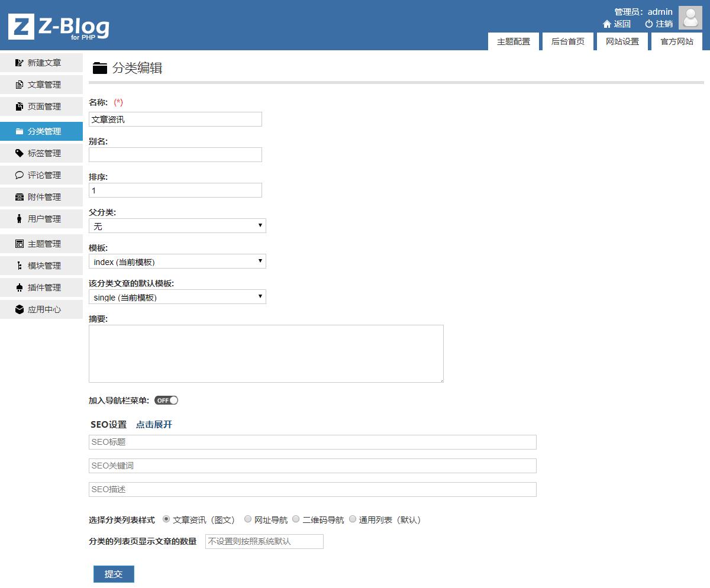Click the plugin management plug icon
Image resolution: width=710 pixels, height=588 pixels.
(x=20, y=287)
